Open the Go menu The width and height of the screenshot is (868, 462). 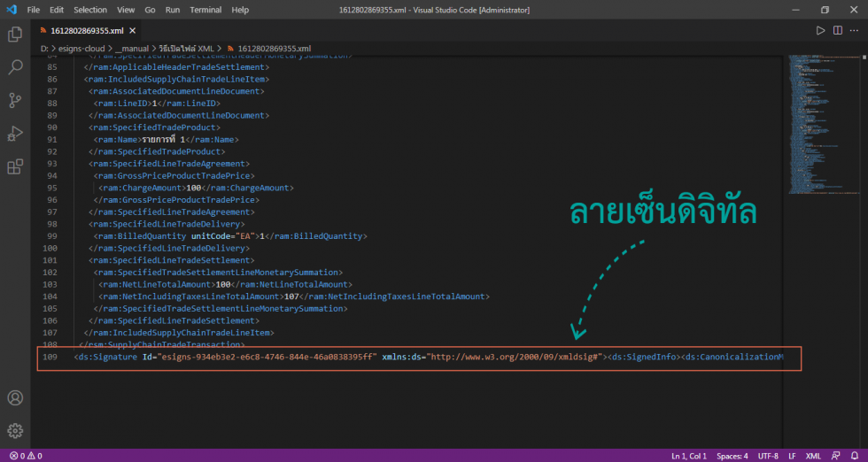coord(150,10)
